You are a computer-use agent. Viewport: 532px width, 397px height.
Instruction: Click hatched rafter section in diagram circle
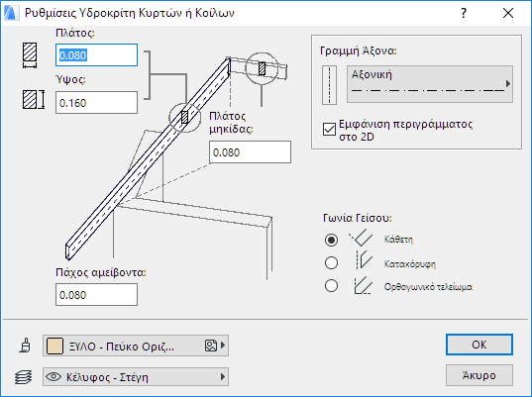point(184,117)
